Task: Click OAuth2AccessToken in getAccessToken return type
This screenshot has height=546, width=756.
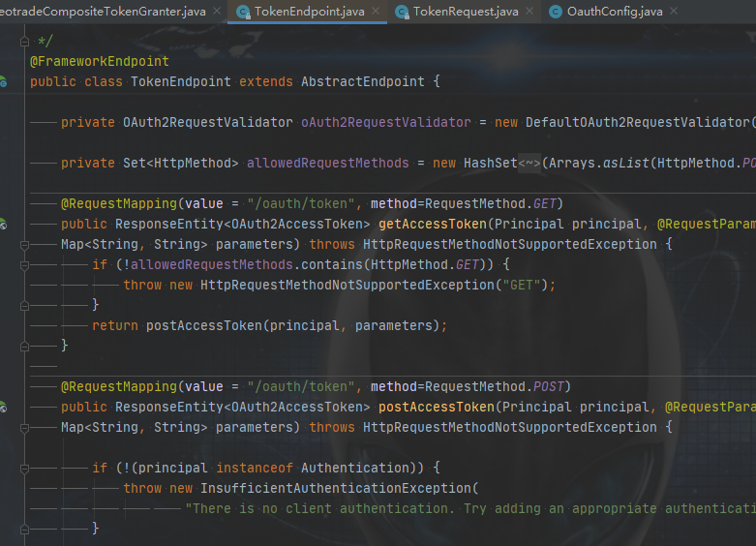Action: coord(297,224)
